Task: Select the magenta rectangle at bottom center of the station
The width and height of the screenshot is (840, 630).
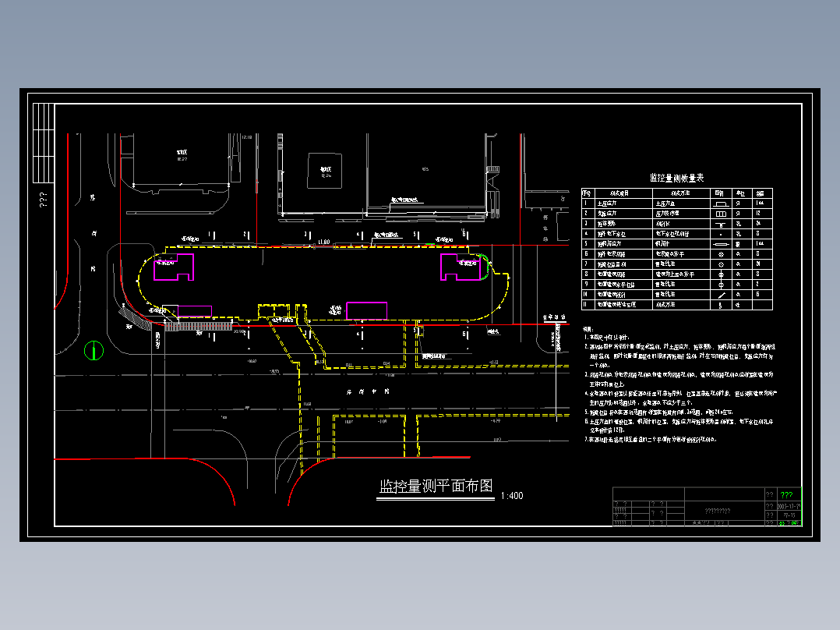Action: 366,311
